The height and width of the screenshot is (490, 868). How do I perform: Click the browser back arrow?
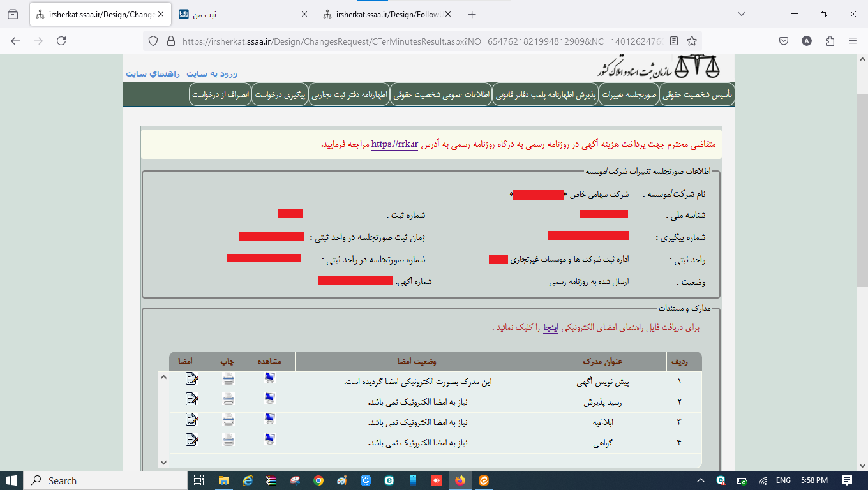tap(15, 41)
